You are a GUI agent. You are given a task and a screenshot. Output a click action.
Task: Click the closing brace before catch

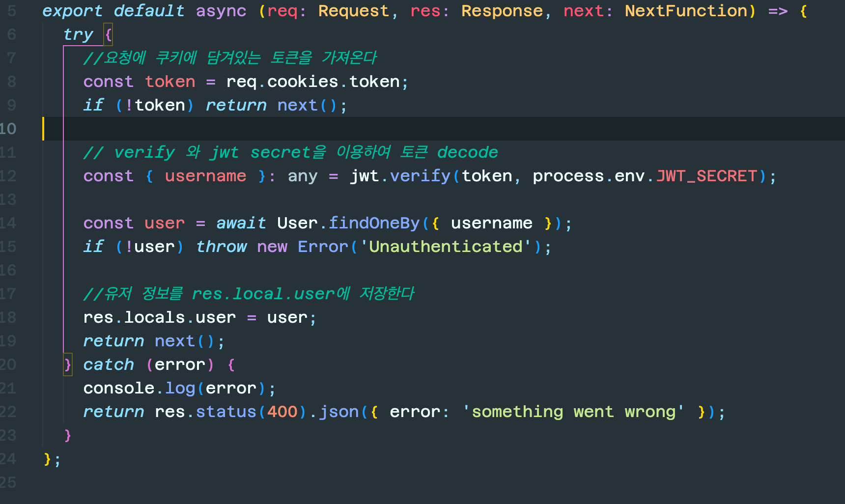click(68, 364)
